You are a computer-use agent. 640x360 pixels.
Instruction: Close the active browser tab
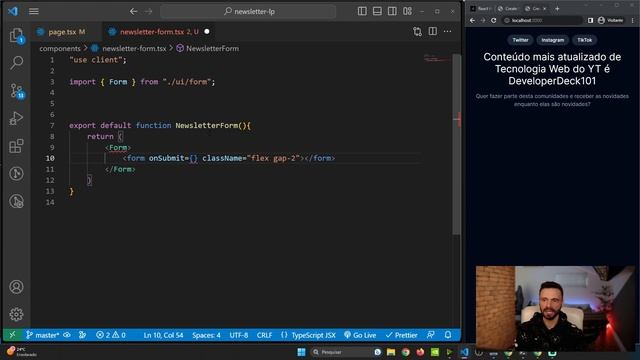click(x=544, y=9)
